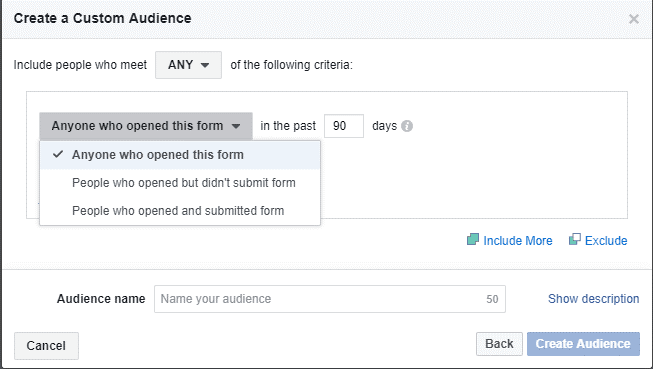This screenshot has width=653, height=369.
Task: Select 'Anyone who opened this form' option
Action: (x=180, y=155)
